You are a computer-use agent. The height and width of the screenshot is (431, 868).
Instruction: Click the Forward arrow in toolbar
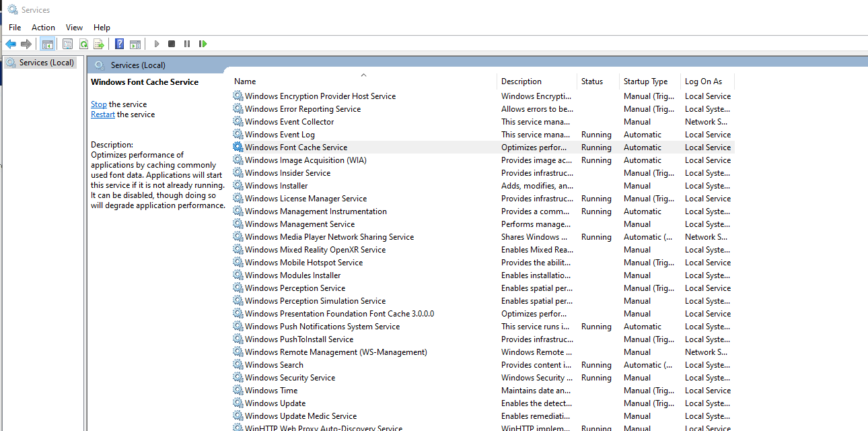pos(26,44)
